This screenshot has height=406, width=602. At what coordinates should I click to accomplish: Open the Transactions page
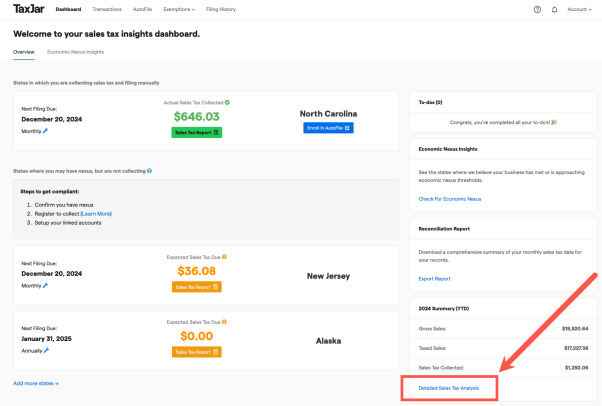coord(107,9)
